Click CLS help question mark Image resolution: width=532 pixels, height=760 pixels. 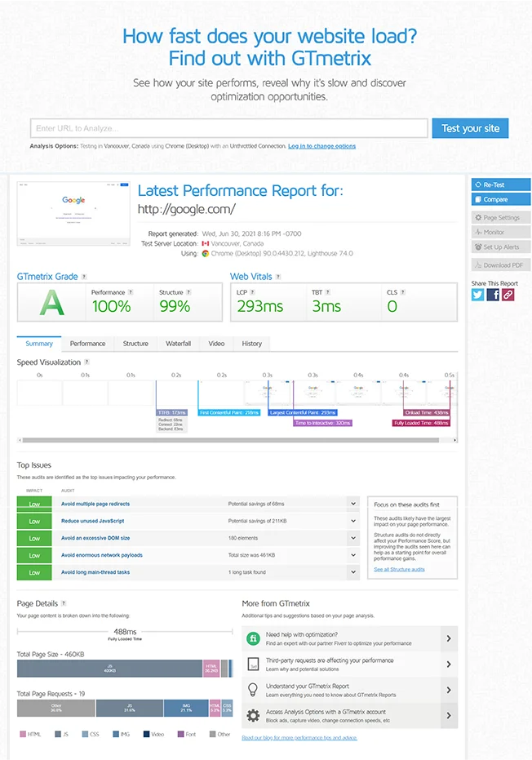pyautogui.click(x=403, y=292)
